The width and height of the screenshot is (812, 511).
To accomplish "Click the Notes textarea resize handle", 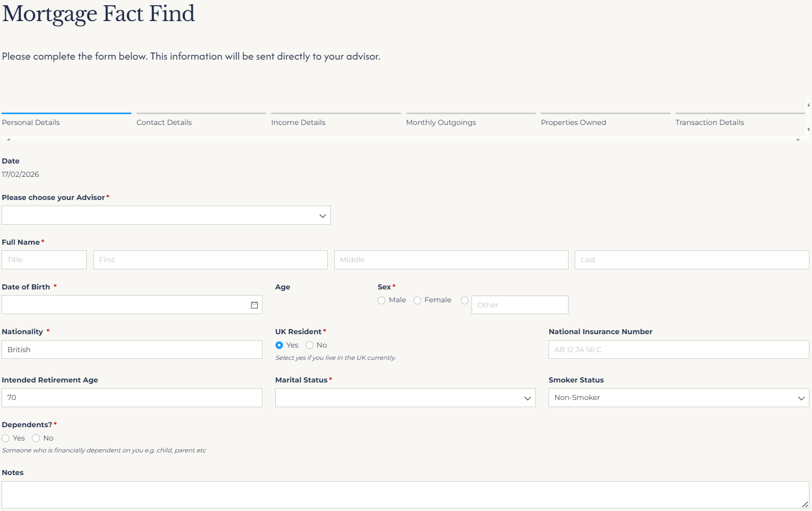I will click(x=805, y=504).
